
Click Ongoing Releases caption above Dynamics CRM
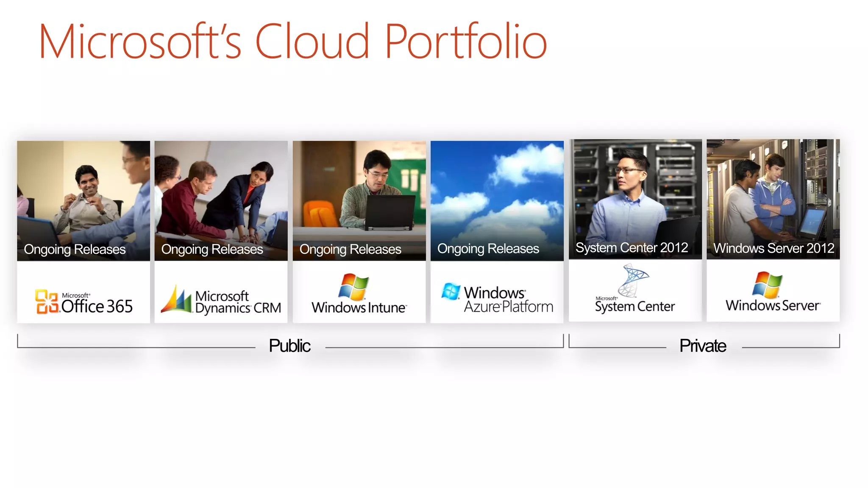click(x=212, y=250)
